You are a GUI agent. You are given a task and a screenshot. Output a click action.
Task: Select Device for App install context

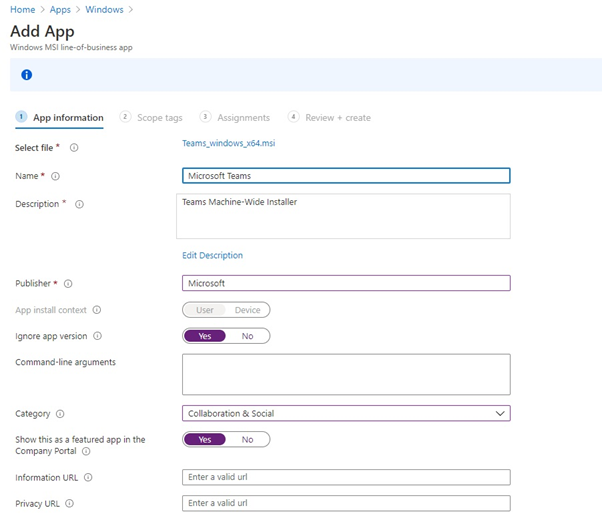[247, 310]
